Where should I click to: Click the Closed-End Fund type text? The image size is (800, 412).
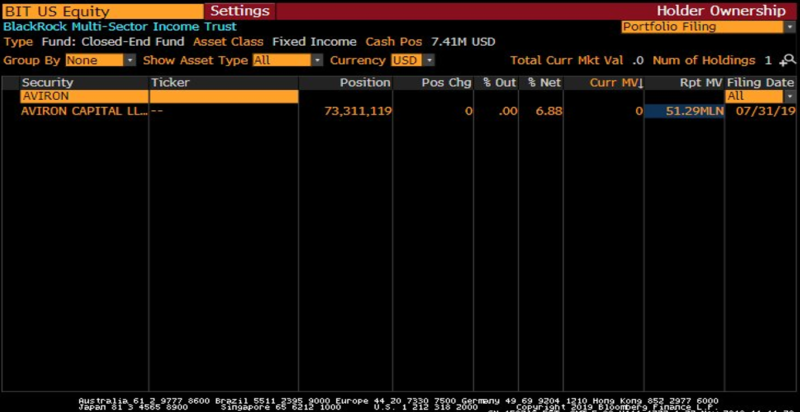(x=133, y=42)
